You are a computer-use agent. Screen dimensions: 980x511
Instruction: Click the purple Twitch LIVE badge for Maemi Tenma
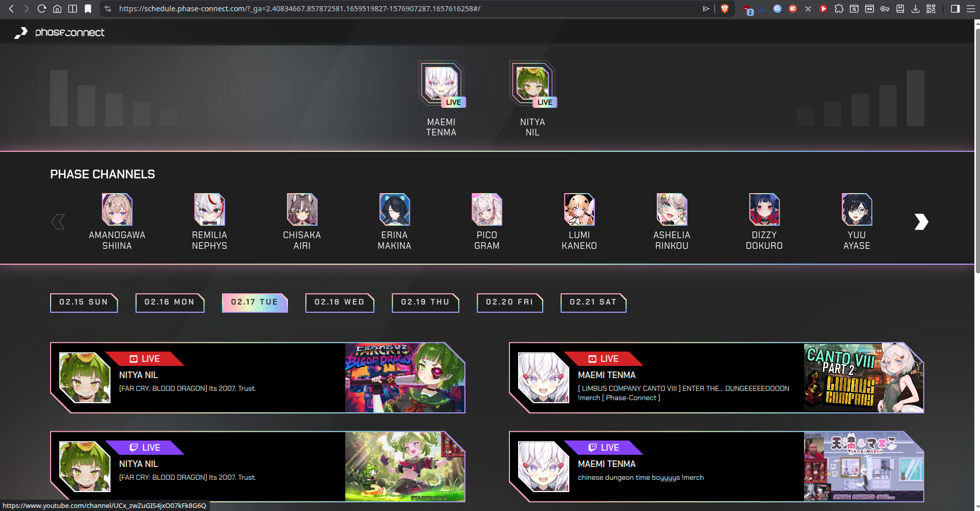tap(604, 448)
